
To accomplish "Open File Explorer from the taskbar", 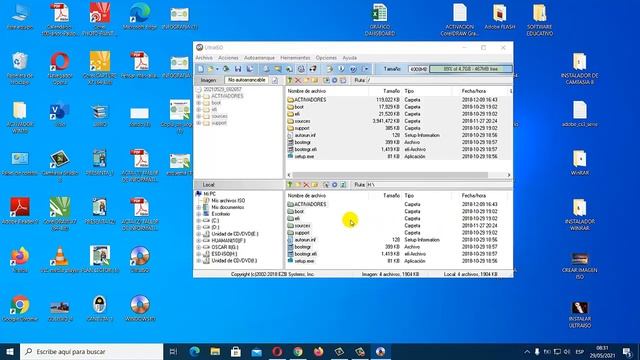I will tap(215, 351).
